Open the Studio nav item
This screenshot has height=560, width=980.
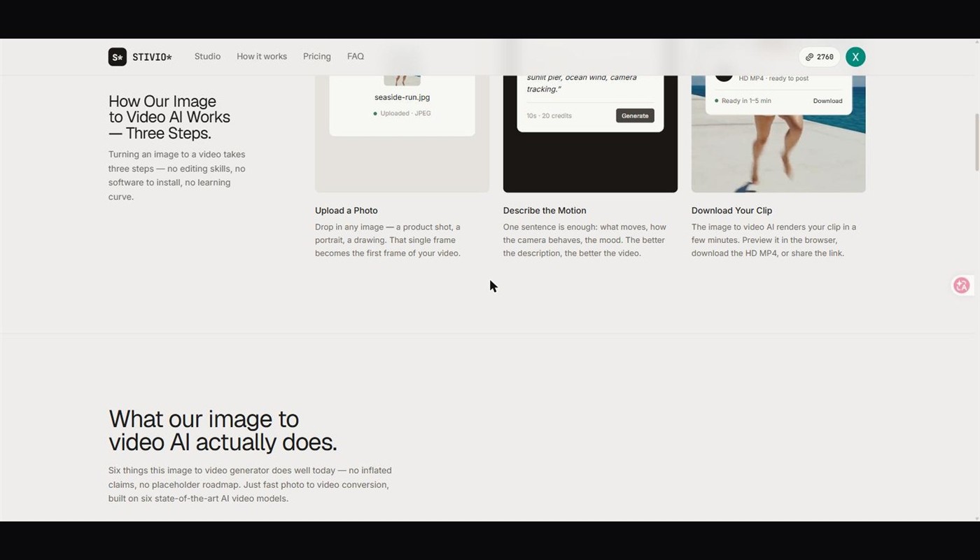(x=207, y=56)
